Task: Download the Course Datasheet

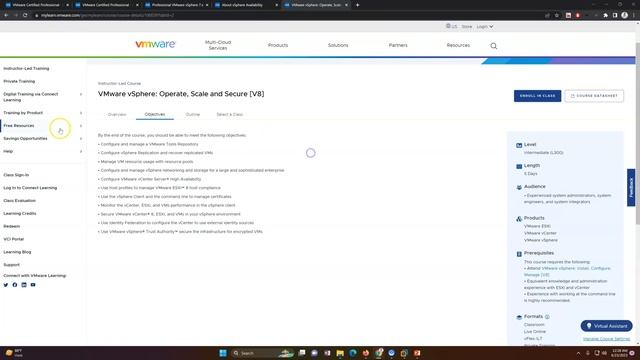Action: coord(594,96)
